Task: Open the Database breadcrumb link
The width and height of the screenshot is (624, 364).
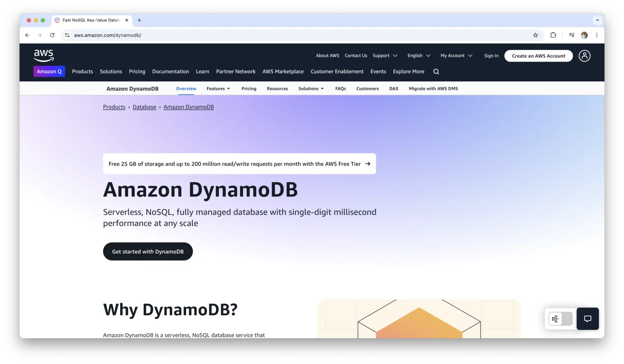Action: 144,107
